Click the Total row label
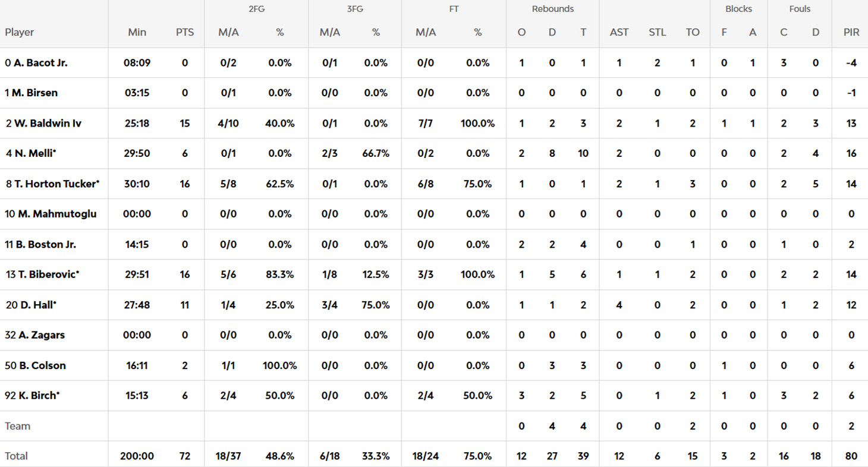 point(16,456)
